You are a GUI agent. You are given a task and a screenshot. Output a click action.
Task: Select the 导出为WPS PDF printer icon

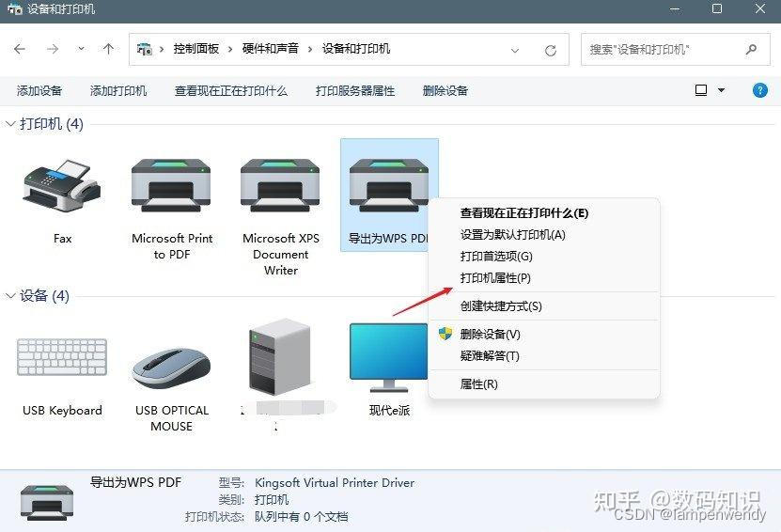click(x=388, y=184)
